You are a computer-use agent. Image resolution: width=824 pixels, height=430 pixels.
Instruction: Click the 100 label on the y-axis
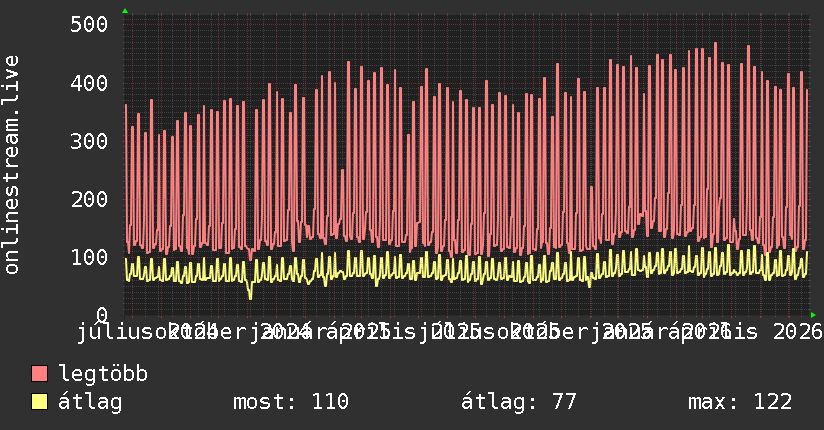[x=89, y=257]
